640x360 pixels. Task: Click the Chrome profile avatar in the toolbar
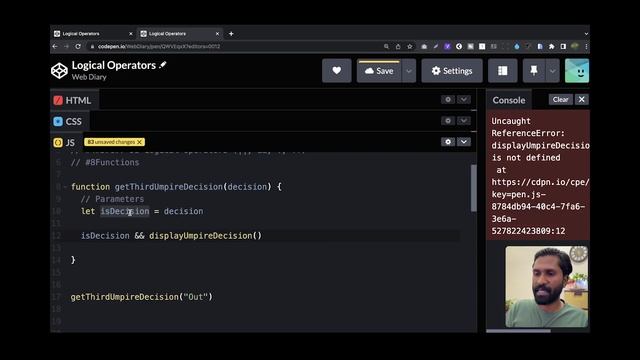pyautogui.click(x=575, y=47)
